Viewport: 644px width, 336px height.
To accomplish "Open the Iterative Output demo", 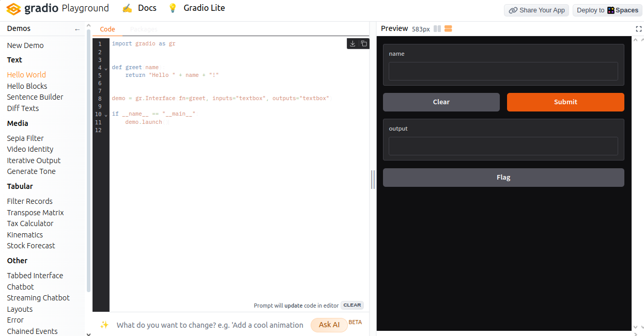I will 34,161.
